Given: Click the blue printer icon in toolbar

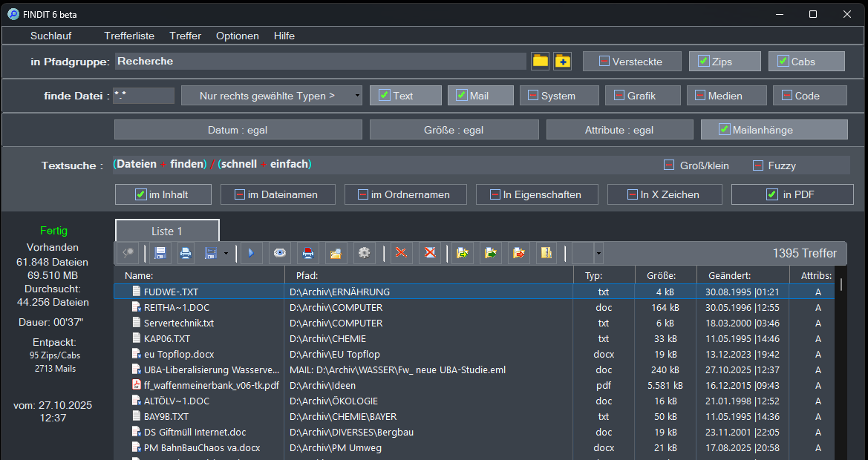Looking at the screenshot, I should pyautogui.click(x=185, y=253).
